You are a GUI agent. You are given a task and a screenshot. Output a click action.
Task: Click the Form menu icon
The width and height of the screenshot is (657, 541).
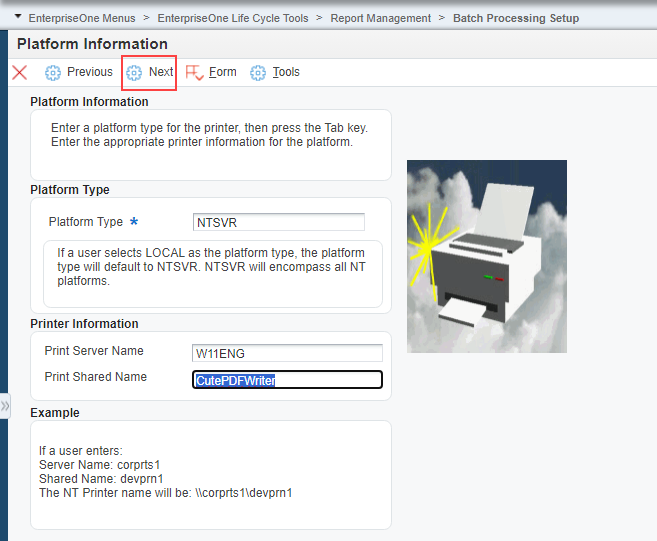[194, 72]
